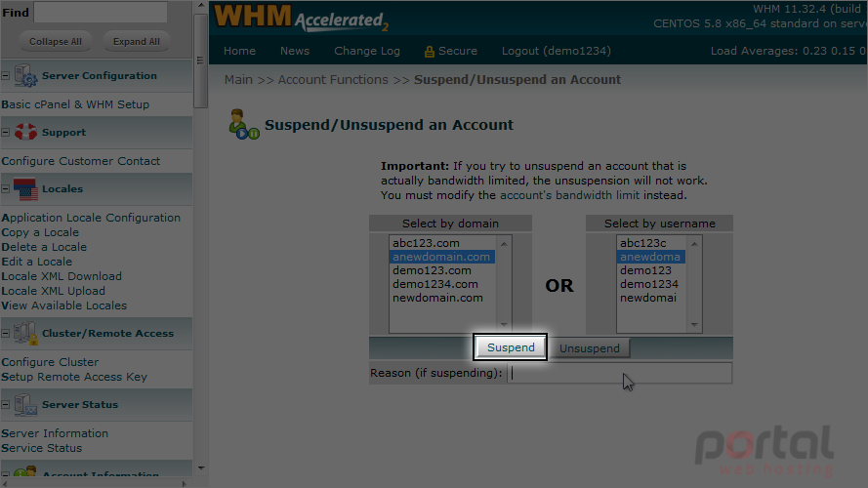Open Copy a Locale
Image resolution: width=868 pixels, height=488 pixels.
pyautogui.click(x=40, y=232)
